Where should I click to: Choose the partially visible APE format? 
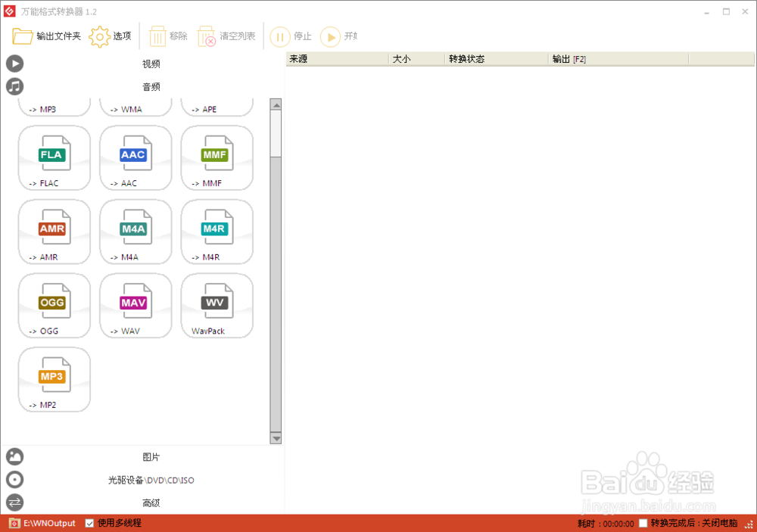coord(217,107)
